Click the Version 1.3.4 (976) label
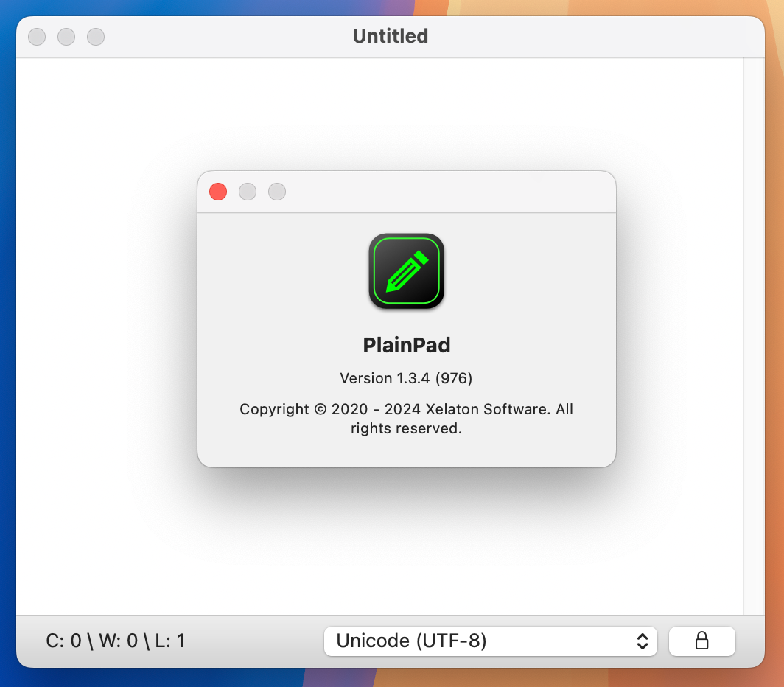Viewport: 784px width, 687px height. point(406,378)
